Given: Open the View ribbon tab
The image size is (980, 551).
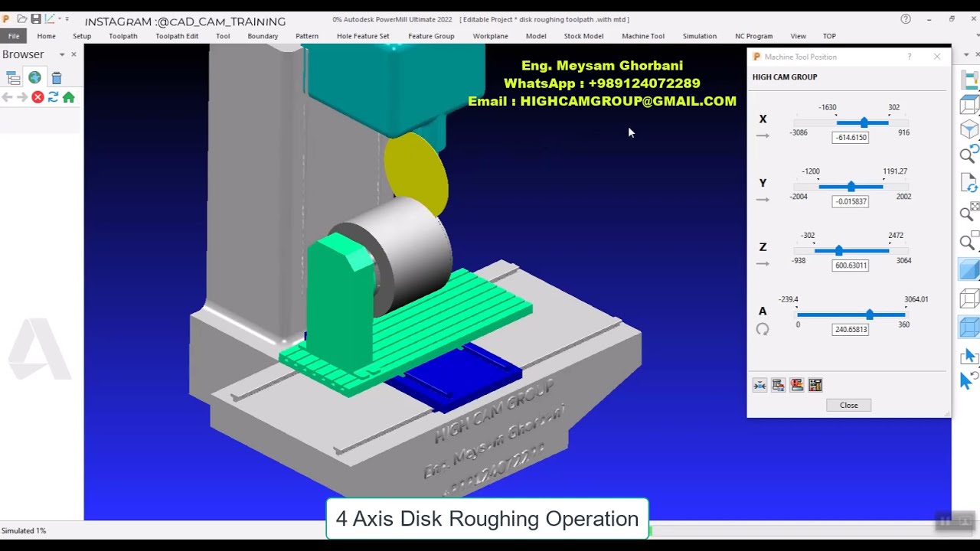Looking at the screenshot, I should coord(798,36).
